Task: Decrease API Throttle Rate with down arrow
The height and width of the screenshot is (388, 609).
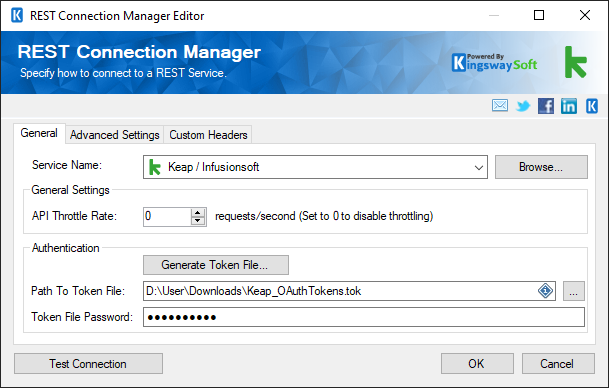Action: point(198,221)
